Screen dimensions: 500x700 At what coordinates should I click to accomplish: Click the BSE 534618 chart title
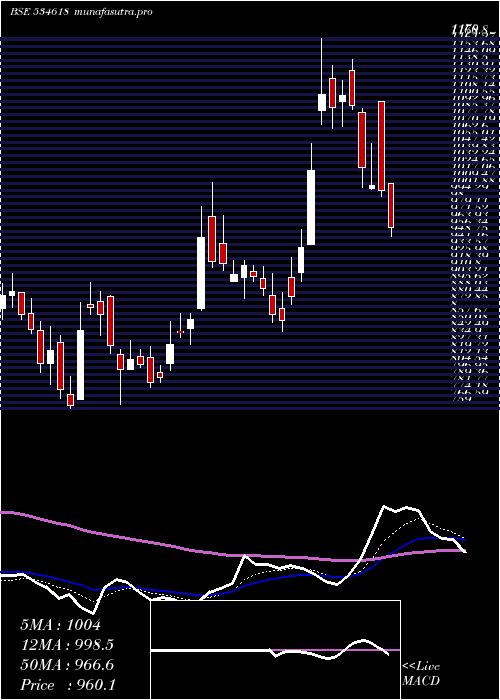81,12
